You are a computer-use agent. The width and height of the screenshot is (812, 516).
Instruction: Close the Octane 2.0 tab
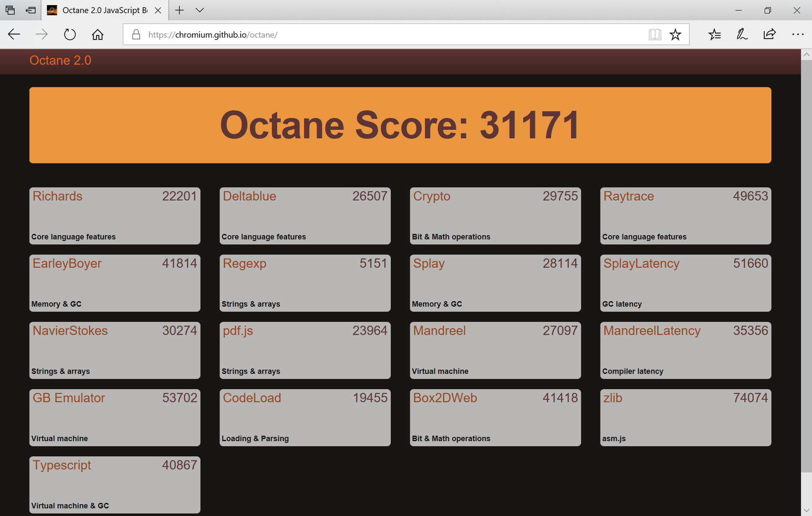pyautogui.click(x=158, y=10)
